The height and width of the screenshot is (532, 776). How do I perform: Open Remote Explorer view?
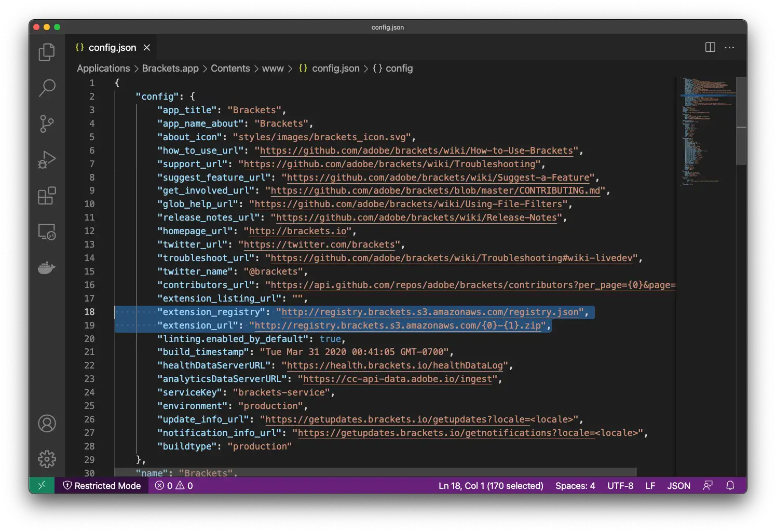click(x=47, y=231)
